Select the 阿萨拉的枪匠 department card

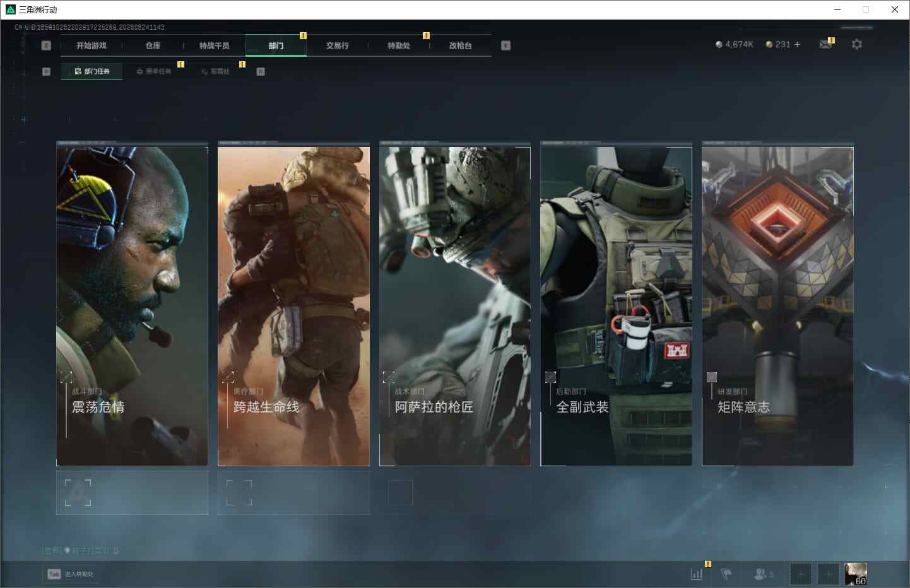pos(455,306)
